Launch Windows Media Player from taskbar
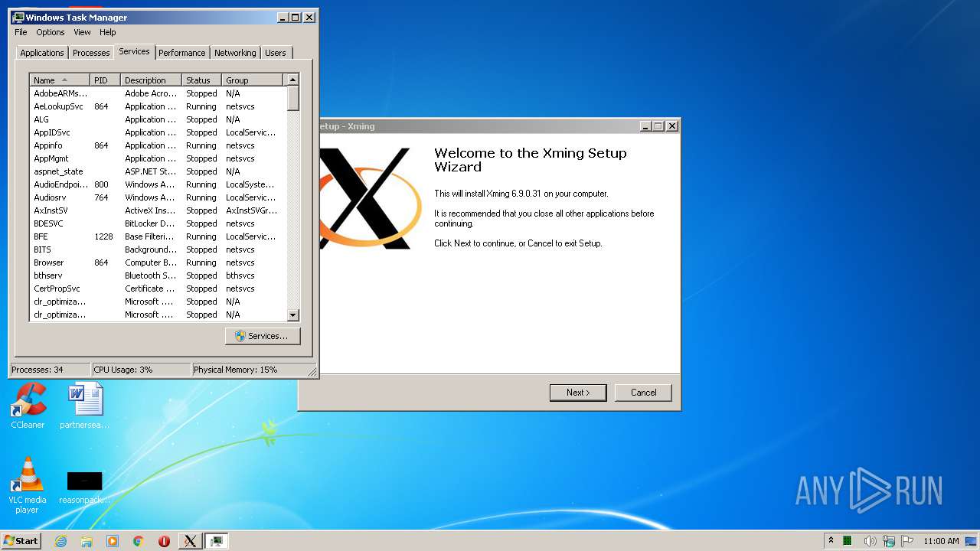This screenshot has width=980, height=551. 113,541
